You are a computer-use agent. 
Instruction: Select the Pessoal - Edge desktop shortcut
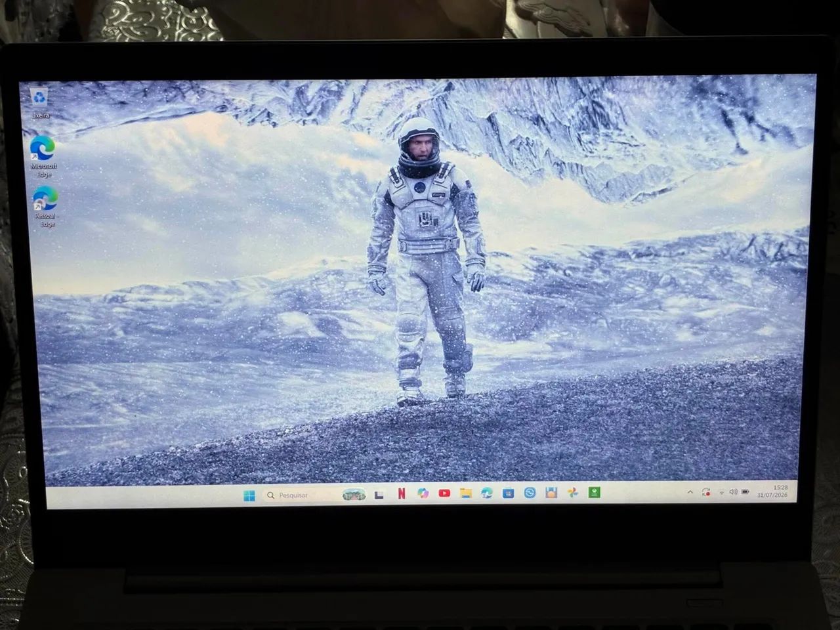(45, 205)
